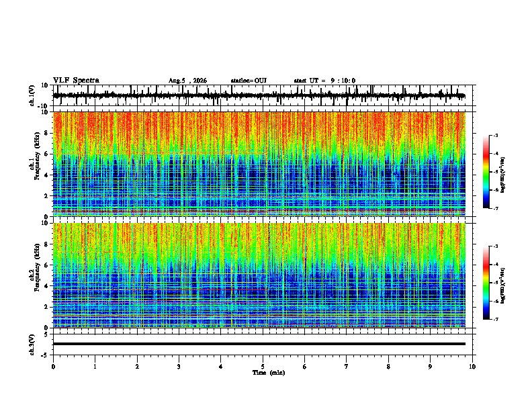The image size is (532, 411).
Task: Click the -7 label on ch.2 color scale
Action: click(x=495, y=319)
